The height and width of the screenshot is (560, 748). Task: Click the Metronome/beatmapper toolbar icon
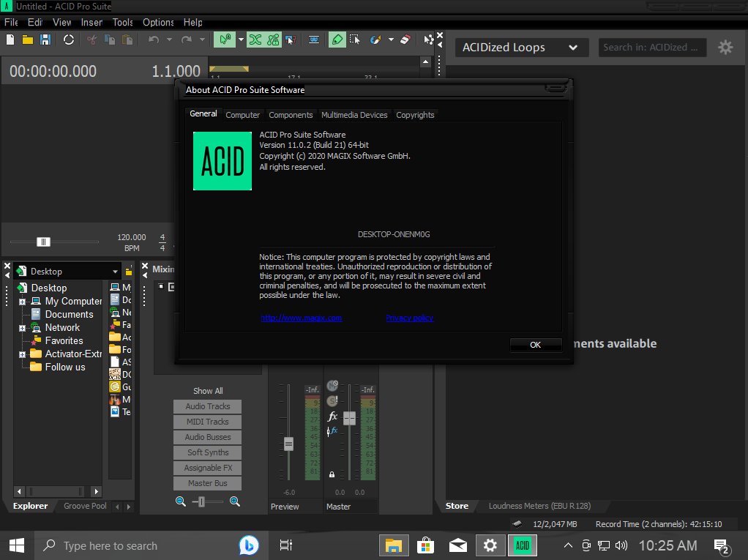click(314, 40)
